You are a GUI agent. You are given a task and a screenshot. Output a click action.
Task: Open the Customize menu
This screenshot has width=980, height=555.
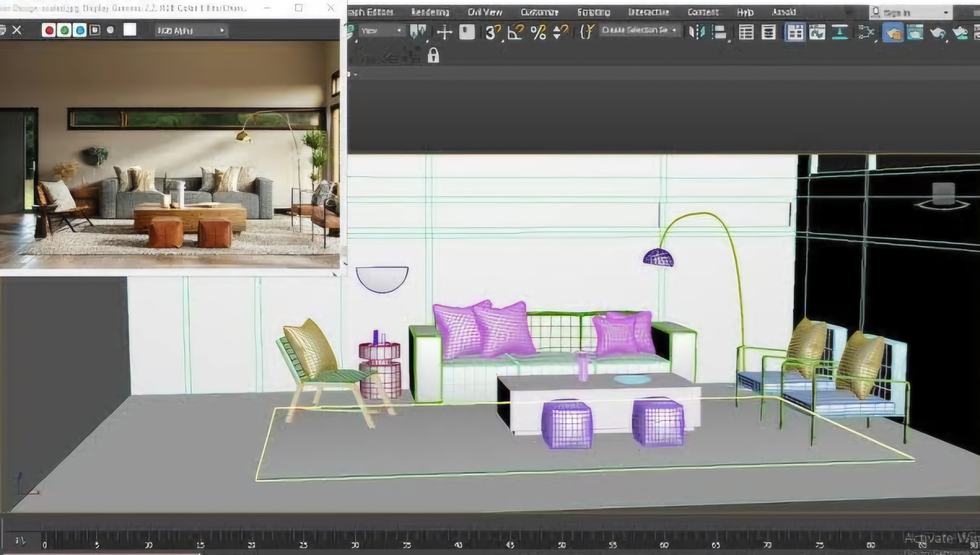point(539,12)
